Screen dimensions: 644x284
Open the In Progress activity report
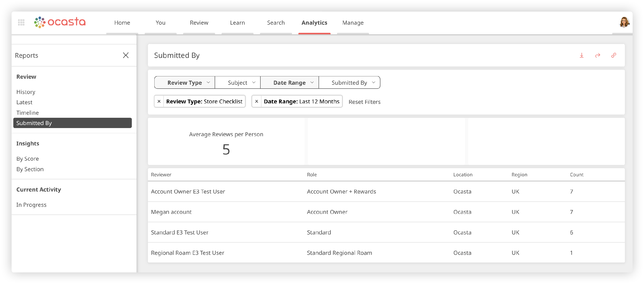[x=31, y=205]
